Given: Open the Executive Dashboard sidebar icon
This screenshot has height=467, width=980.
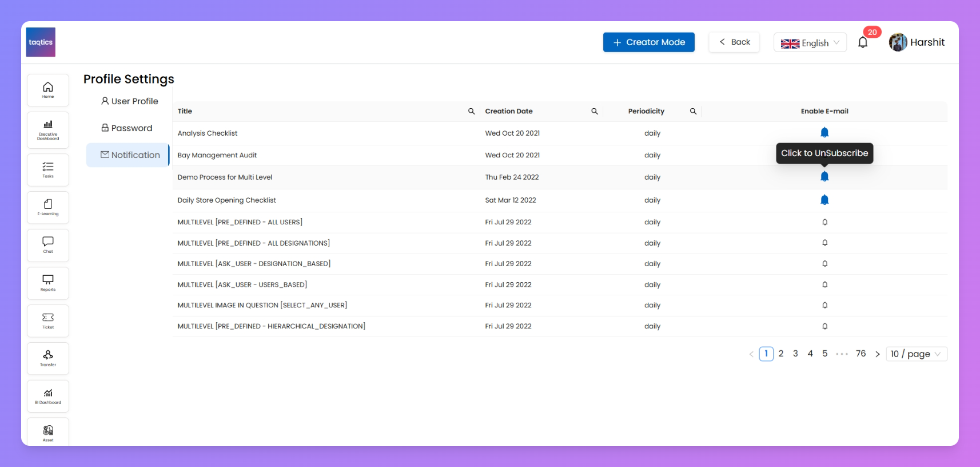Looking at the screenshot, I should [x=48, y=130].
